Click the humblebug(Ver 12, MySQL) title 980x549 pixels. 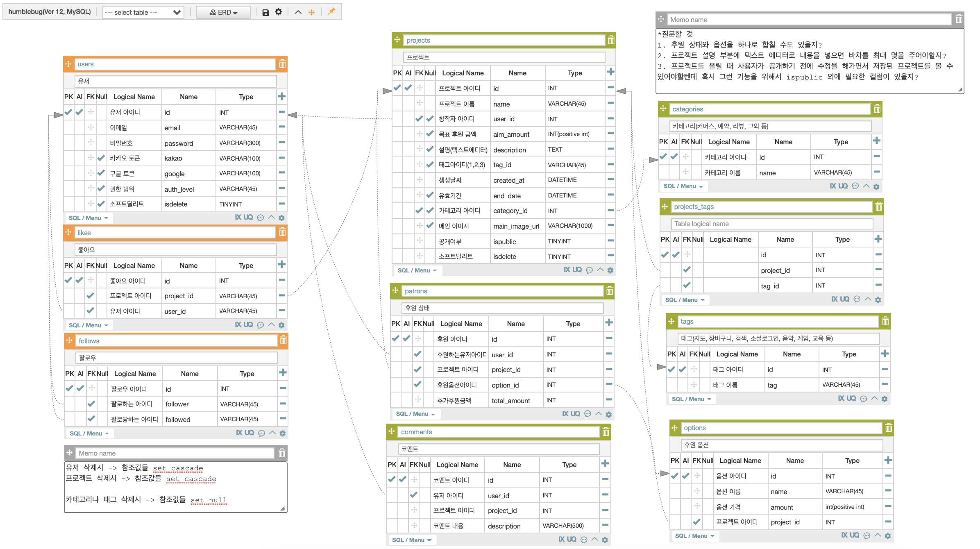point(50,11)
